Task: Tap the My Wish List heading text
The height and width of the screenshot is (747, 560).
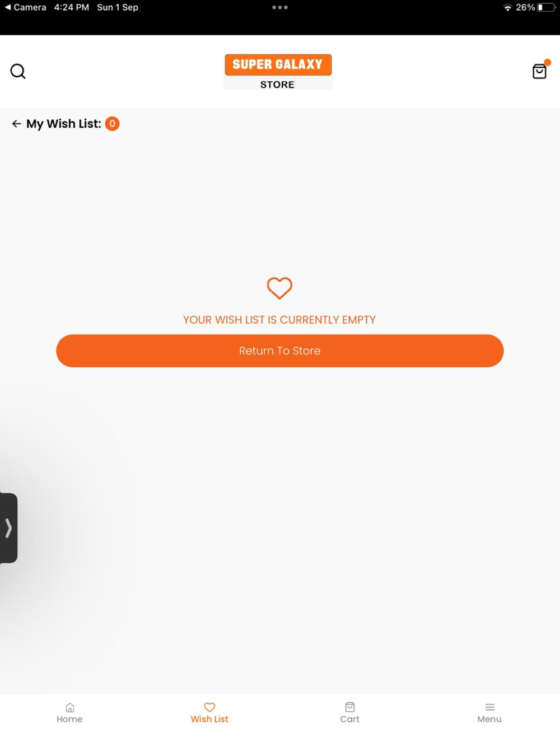Action: tap(64, 124)
